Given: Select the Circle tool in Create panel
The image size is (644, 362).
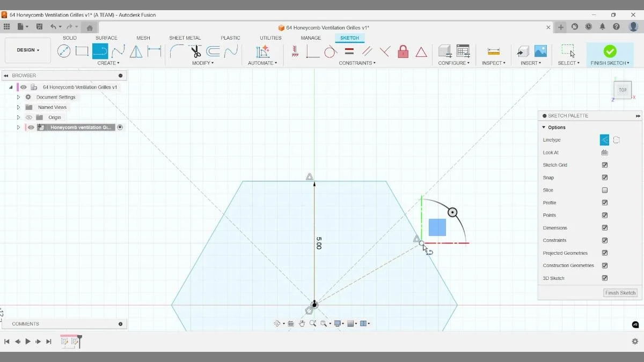Looking at the screenshot, I should coord(64,51).
